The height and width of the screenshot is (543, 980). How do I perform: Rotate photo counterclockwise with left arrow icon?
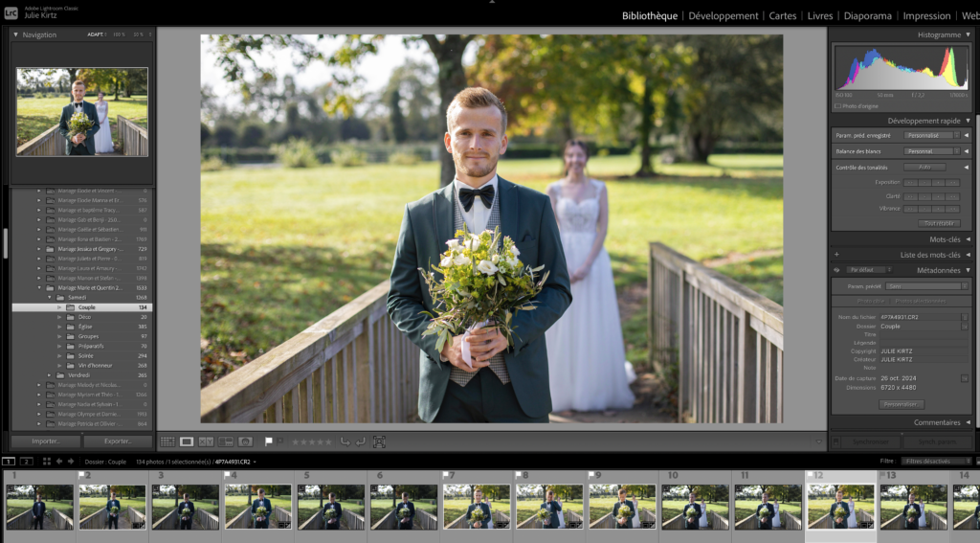[x=345, y=441]
